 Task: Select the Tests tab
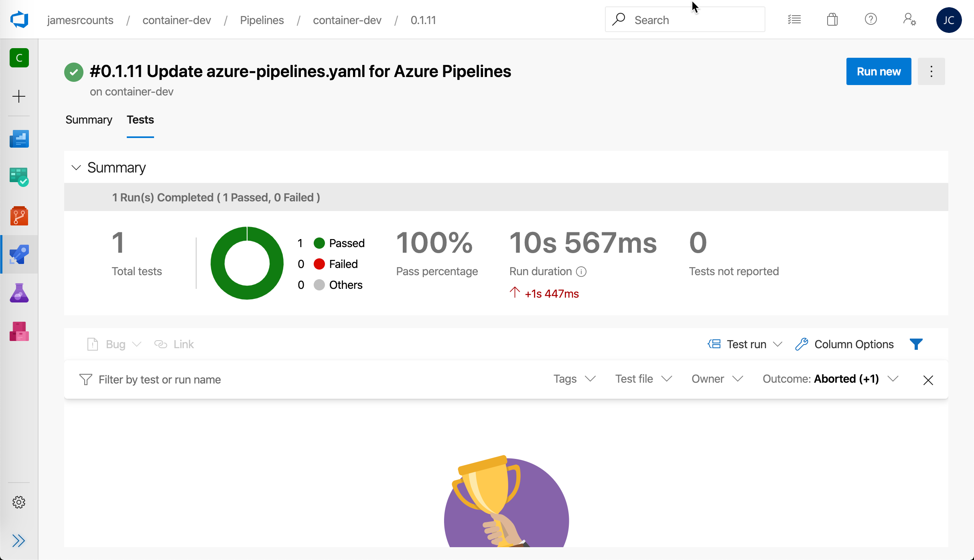click(x=140, y=120)
